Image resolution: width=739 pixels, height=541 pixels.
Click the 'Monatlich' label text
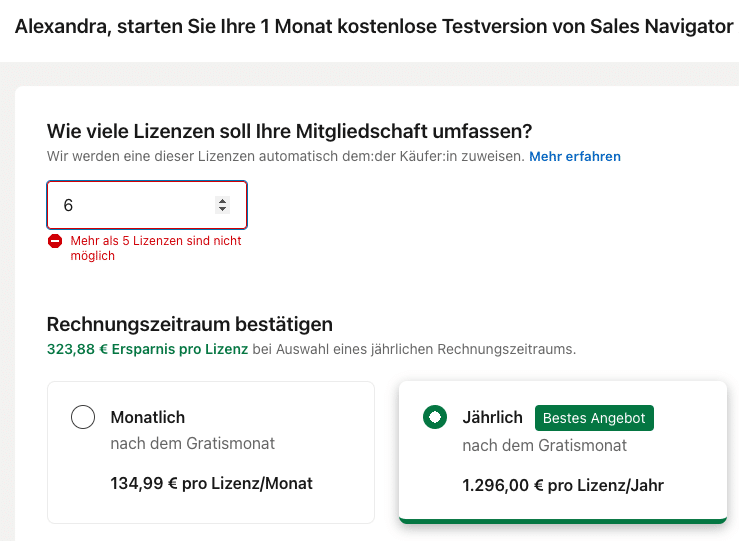(148, 418)
